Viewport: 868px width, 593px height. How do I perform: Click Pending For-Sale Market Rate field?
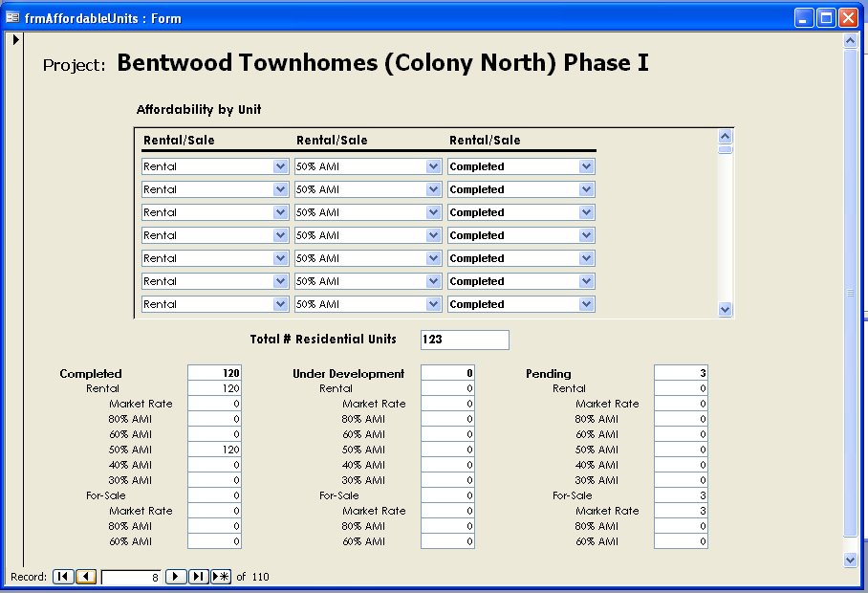(681, 511)
